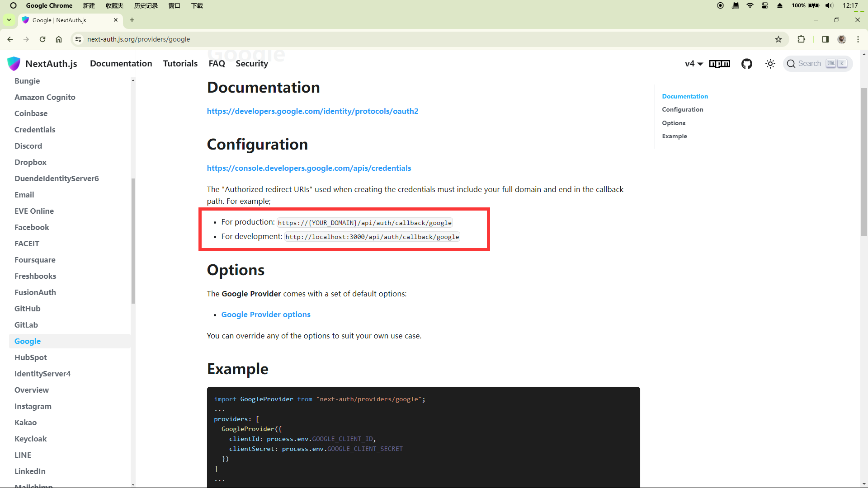The image size is (868, 488).
Task: Open the 收藏夹 menu
Action: [x=114, y=5]
